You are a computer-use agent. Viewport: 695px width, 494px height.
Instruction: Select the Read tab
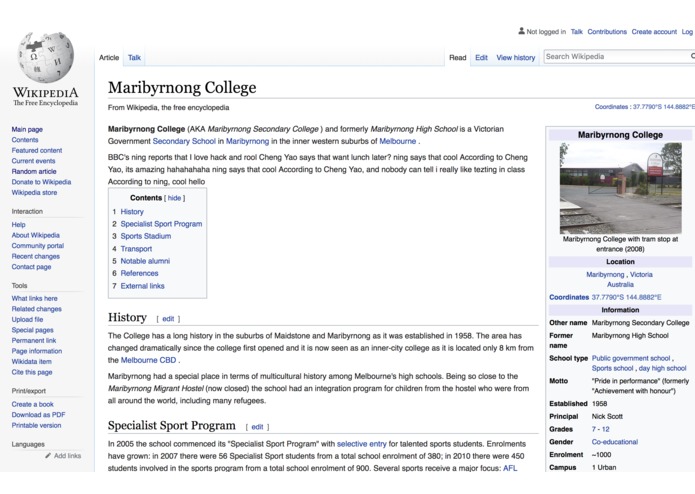[x=457, y=57]
